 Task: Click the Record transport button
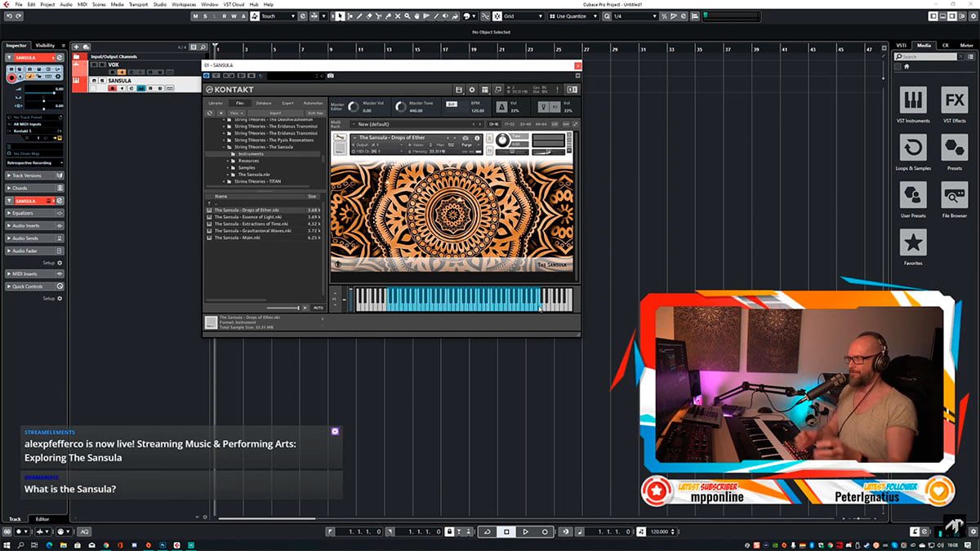(545, 531)
